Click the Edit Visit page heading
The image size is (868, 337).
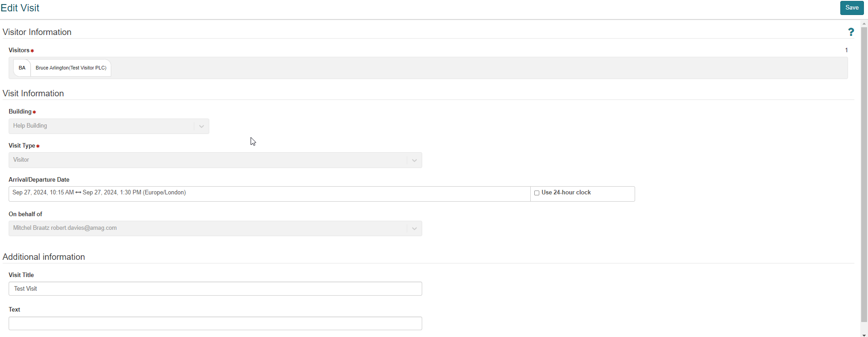(20, 8)
